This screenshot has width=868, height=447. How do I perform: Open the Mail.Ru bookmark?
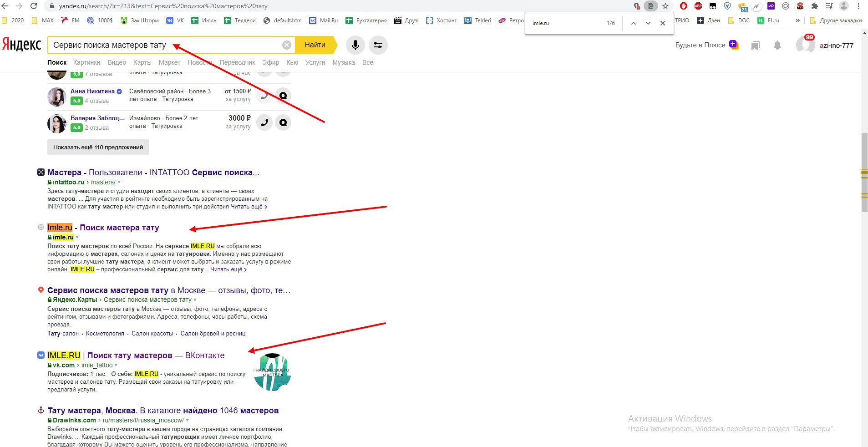[x=324, y=20]
